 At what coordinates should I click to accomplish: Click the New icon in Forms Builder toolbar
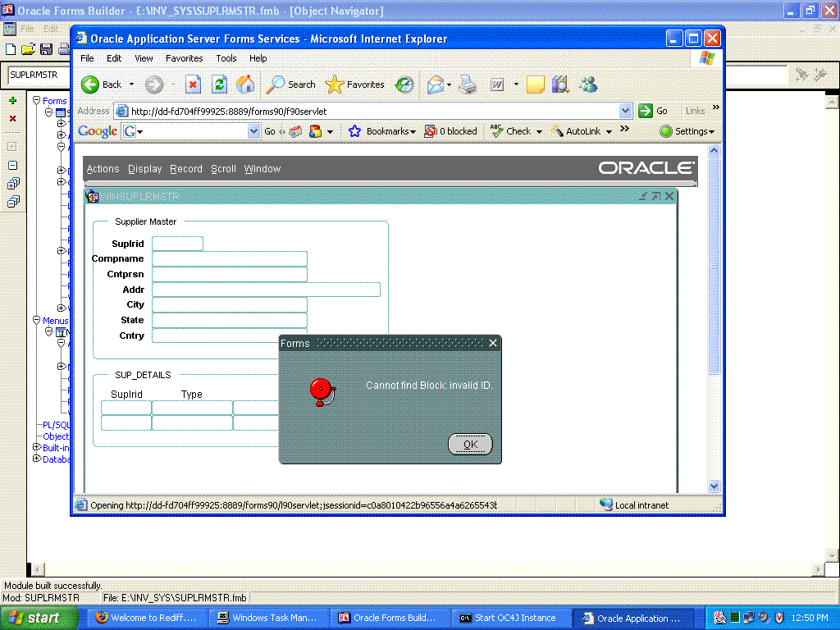[11, 49]
